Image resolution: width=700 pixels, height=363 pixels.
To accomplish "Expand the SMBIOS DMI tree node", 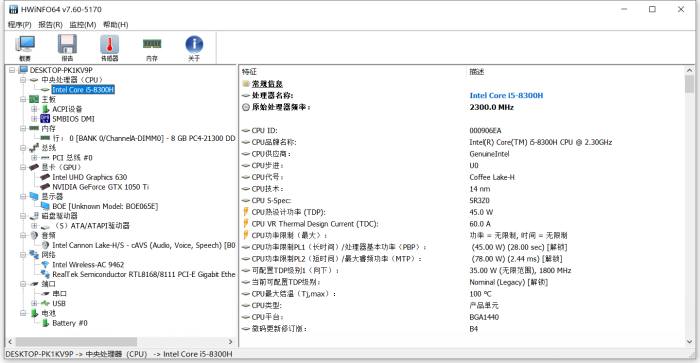I will (x=34, y=119).
